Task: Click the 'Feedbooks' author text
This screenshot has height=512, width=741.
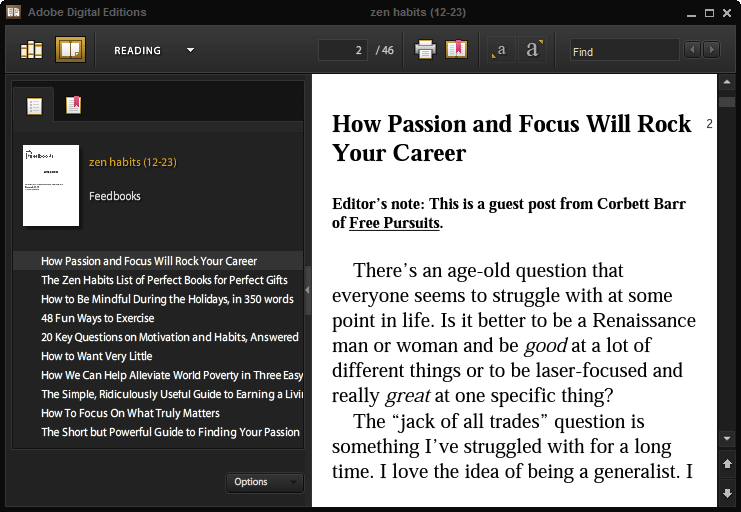Action: tap(115, 196)
